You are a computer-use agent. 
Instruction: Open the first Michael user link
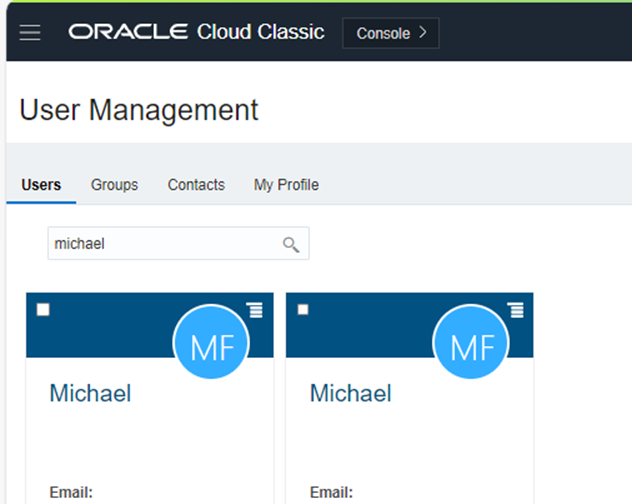[x=90, y=393]
